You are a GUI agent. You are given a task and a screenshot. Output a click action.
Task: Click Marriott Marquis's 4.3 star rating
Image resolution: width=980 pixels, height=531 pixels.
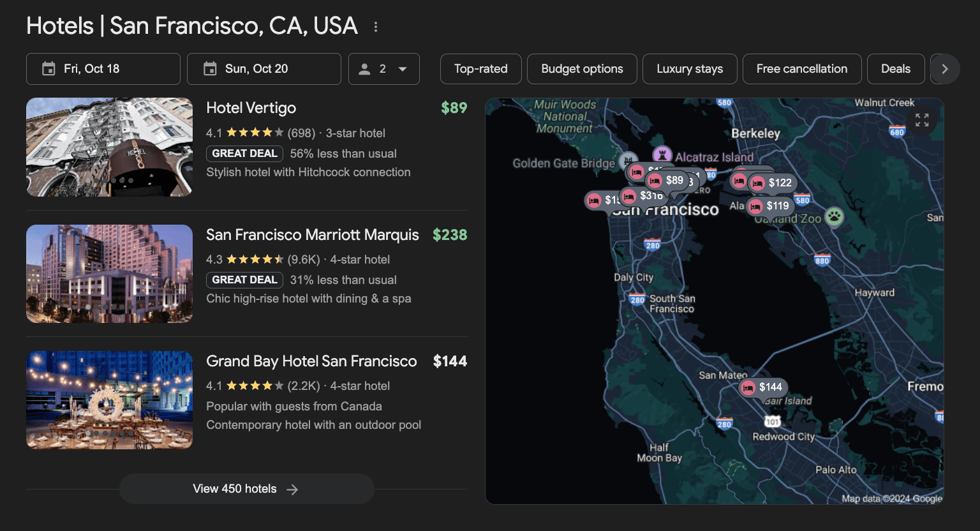click(x=244, y=259)
